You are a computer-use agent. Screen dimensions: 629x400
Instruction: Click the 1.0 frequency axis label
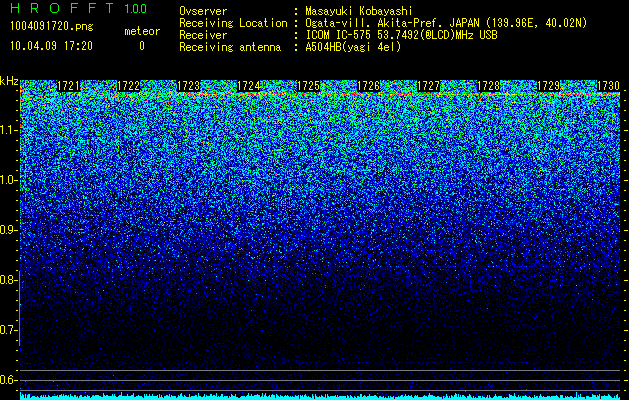8,180
